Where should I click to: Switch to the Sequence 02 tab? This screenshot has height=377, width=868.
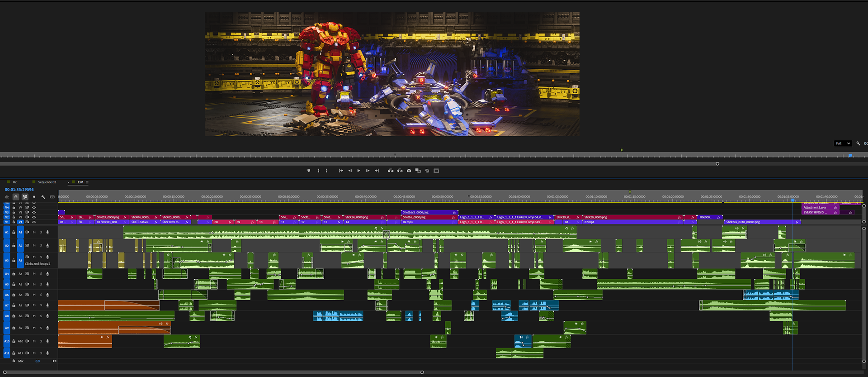(x=47, y=182)
